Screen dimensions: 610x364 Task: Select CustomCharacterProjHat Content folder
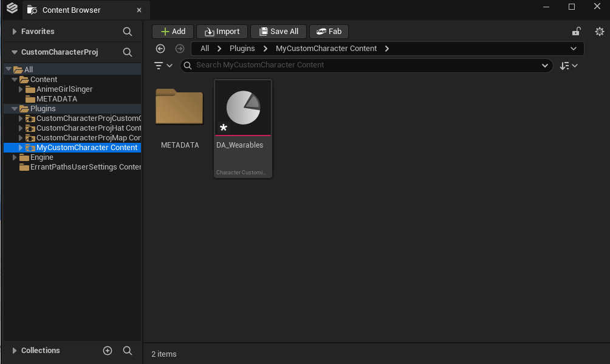pos(88,128)
